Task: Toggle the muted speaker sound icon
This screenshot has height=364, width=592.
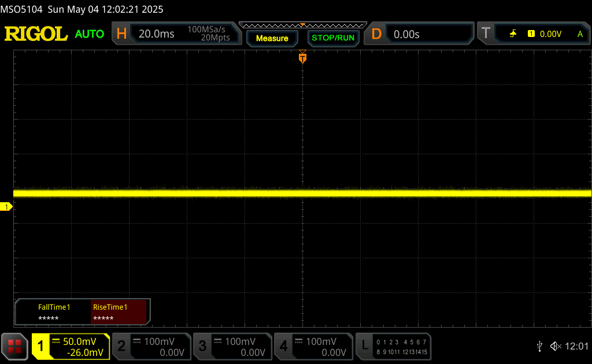Action: click(x=556, y=346)
